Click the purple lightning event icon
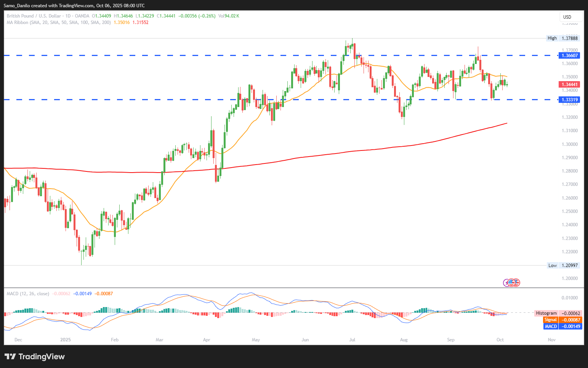Screen dimensions: 588x368 point(506,283)
